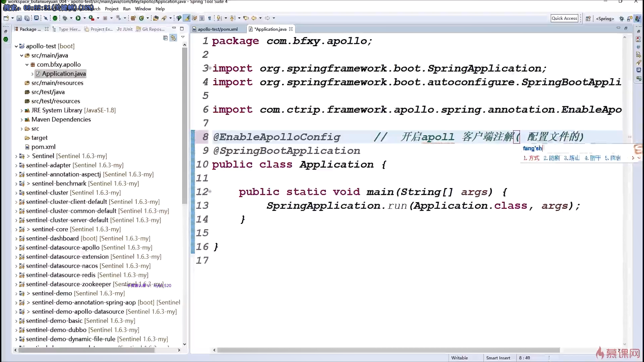Toggle Mark Occurrences highlighter icon

pyautogui.click(x=187, y=18)
